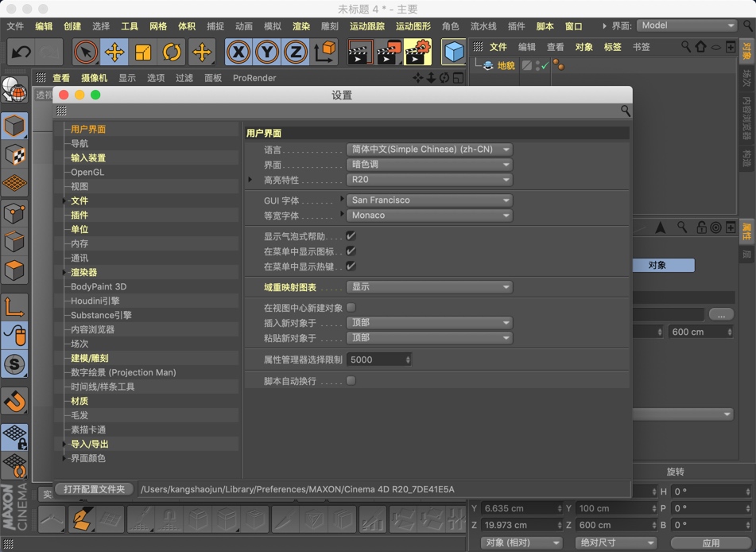Search in Object Manager magnifier
Screen dimensions: 756x552
[685, 46]
